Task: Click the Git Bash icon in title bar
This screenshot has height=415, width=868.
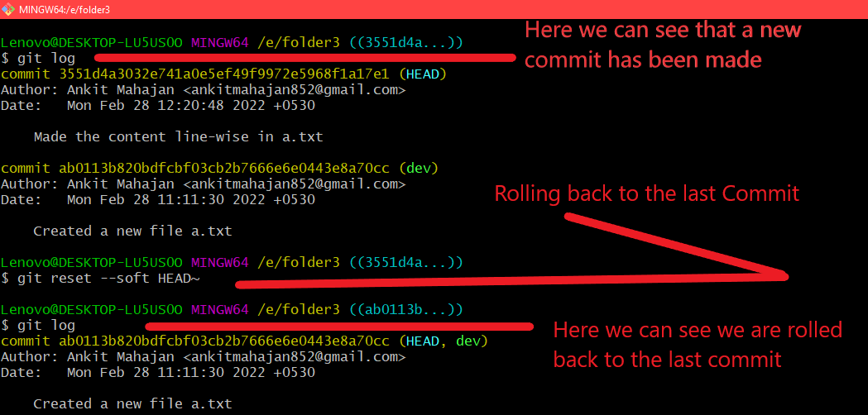Action: click(8, 9)
